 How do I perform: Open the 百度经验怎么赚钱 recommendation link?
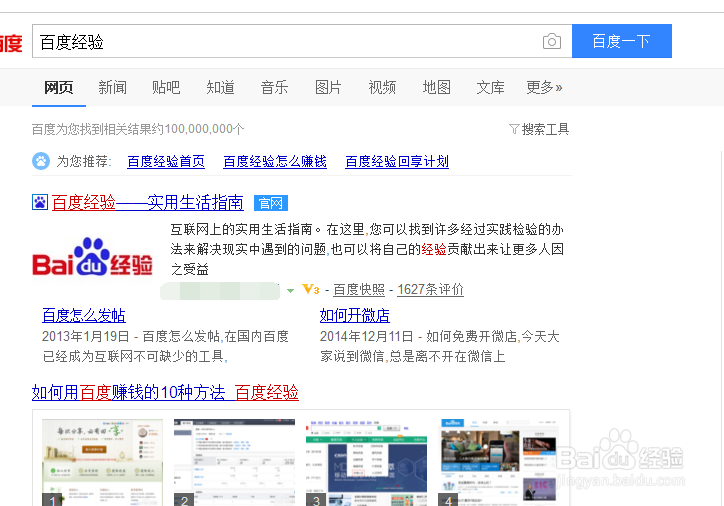275,162
